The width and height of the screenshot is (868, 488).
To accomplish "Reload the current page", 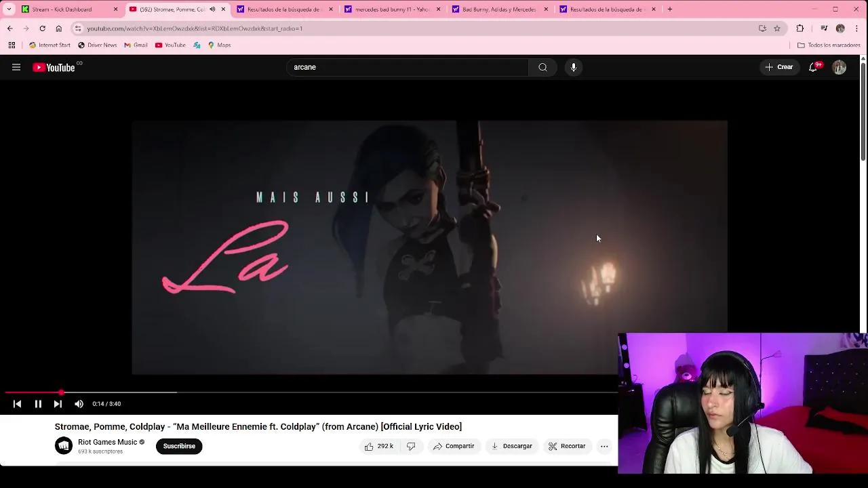I will (x=42, y=28).
